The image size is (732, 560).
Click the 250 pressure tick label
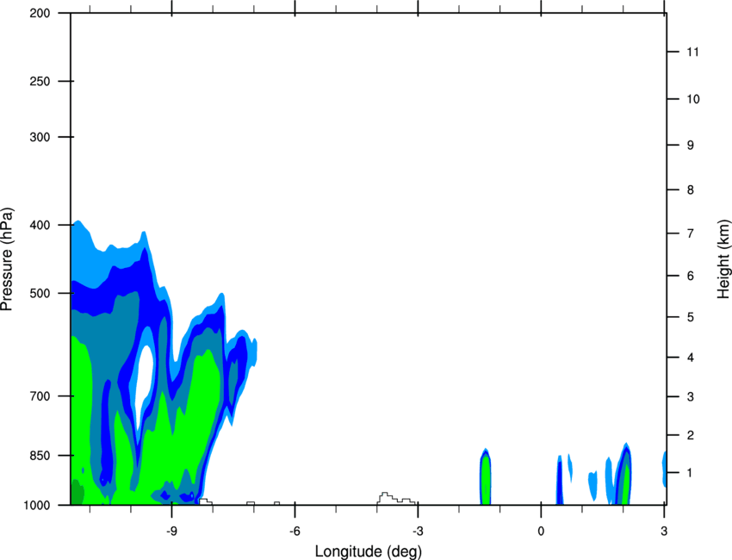[40, 81]
